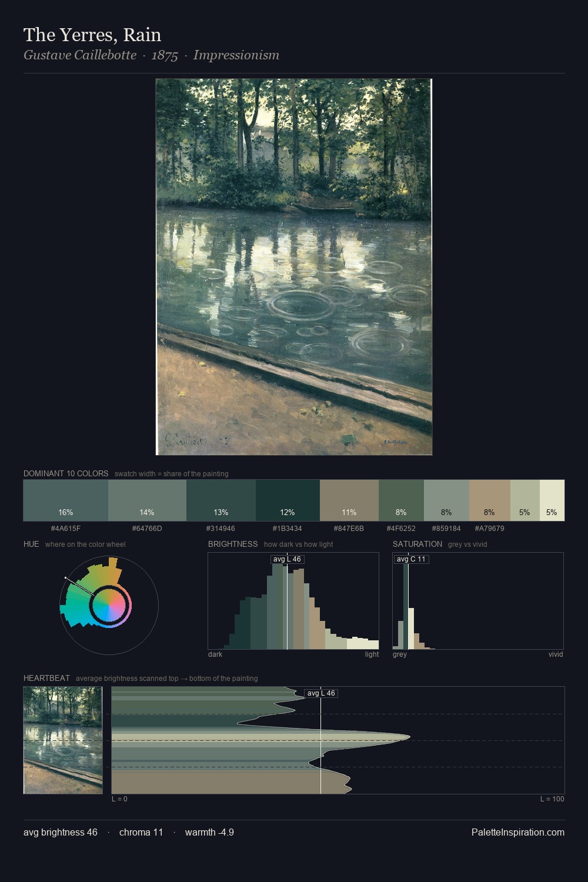The image size is (588, 882).
Task: Pick the 8% grey-green swatch #859184
Action: pyautogui.click(x=446, y=500)
